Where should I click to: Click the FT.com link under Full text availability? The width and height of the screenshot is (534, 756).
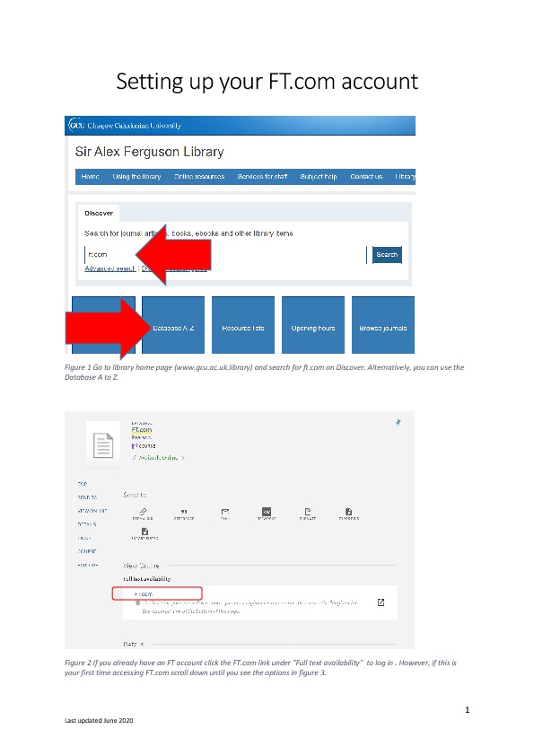pos(143,594)
